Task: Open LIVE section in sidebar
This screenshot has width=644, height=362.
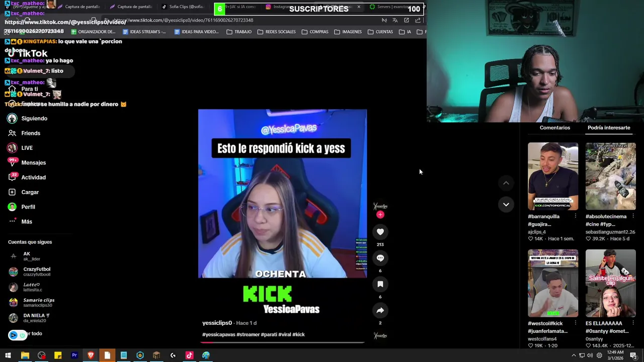Action: click(x=20, y=148)
